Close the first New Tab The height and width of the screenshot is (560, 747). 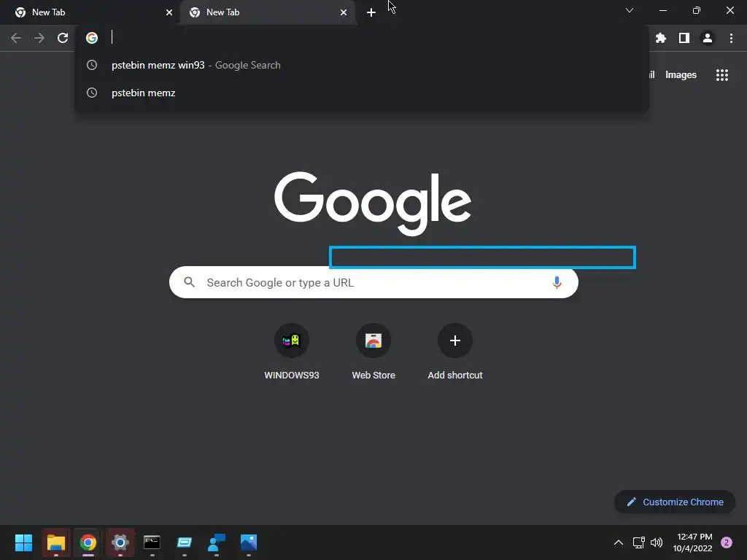[x=169, y=12]
